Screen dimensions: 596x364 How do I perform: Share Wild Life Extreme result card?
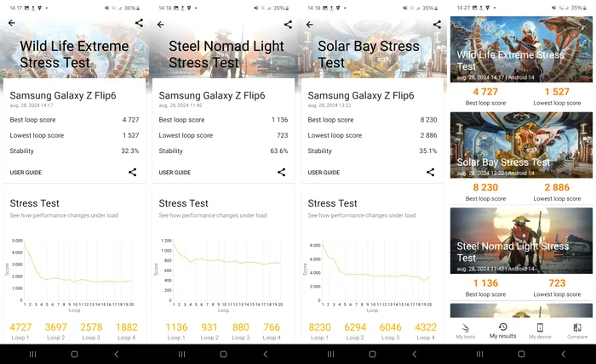[132, 173]
